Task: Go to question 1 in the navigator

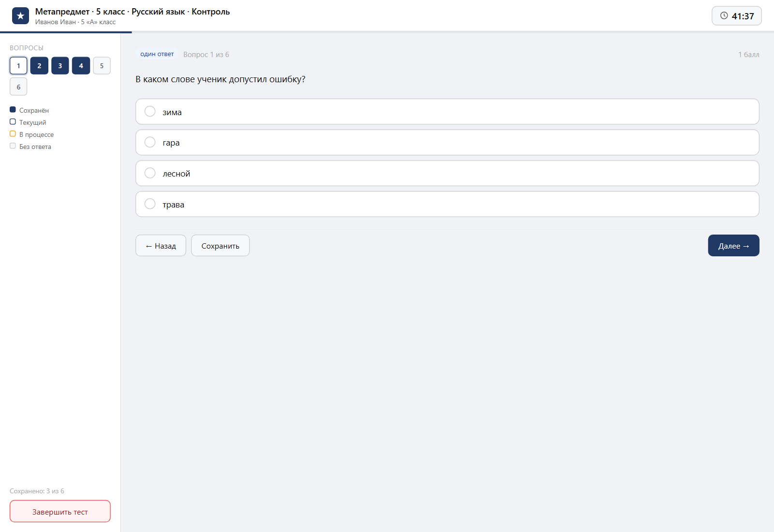Action: [18, 66]
